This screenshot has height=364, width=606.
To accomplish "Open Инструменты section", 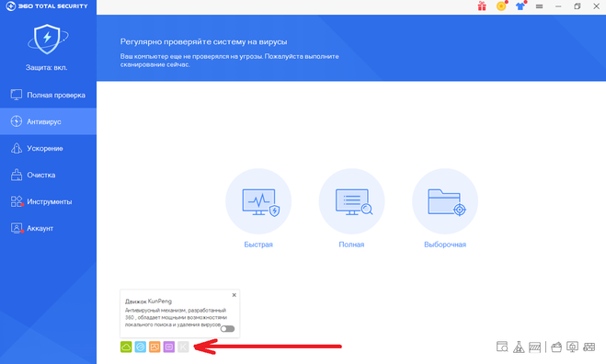I will (49, 201).
